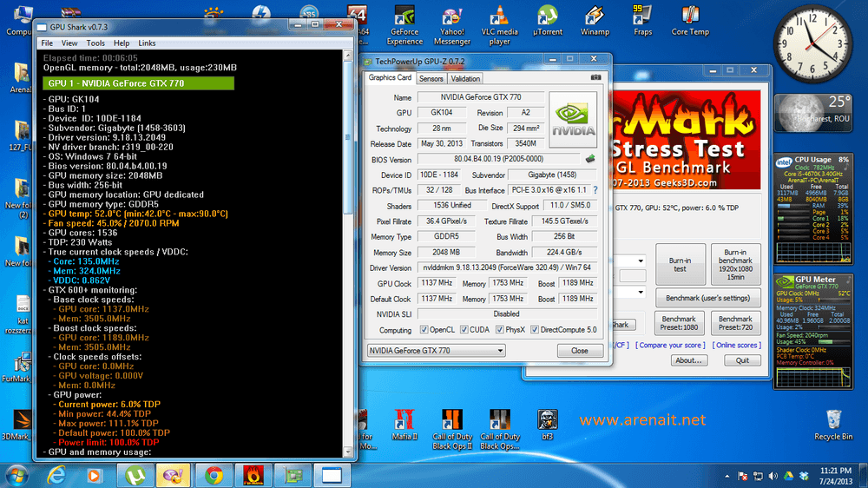The height and width of the screenshot is (488, 868).
Task: Expand the NVIDIA GeForce GTX 770 dropdown
Action: point(436,351)
